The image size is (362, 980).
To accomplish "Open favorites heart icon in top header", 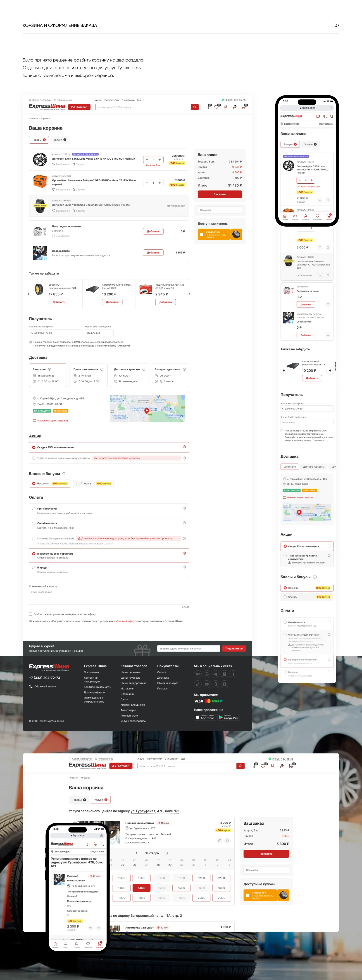I will pos(216,107).
